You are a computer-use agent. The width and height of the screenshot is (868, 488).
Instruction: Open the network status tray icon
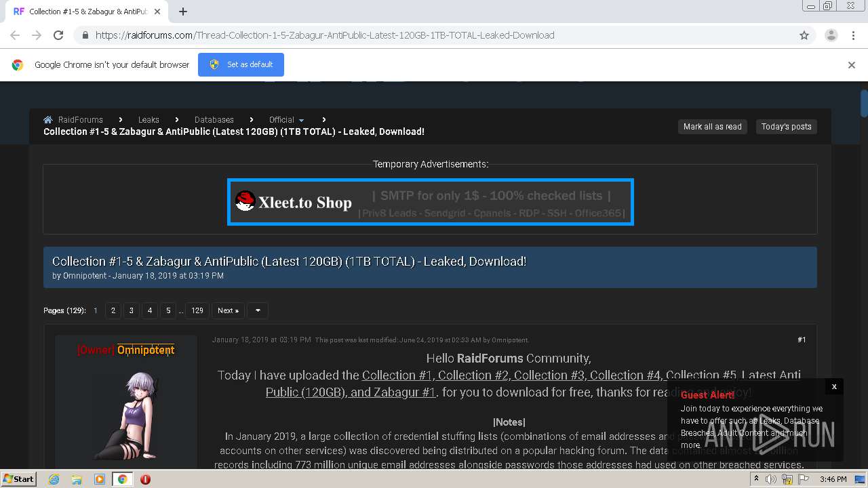pyautogui.click(x=787, y=479)
